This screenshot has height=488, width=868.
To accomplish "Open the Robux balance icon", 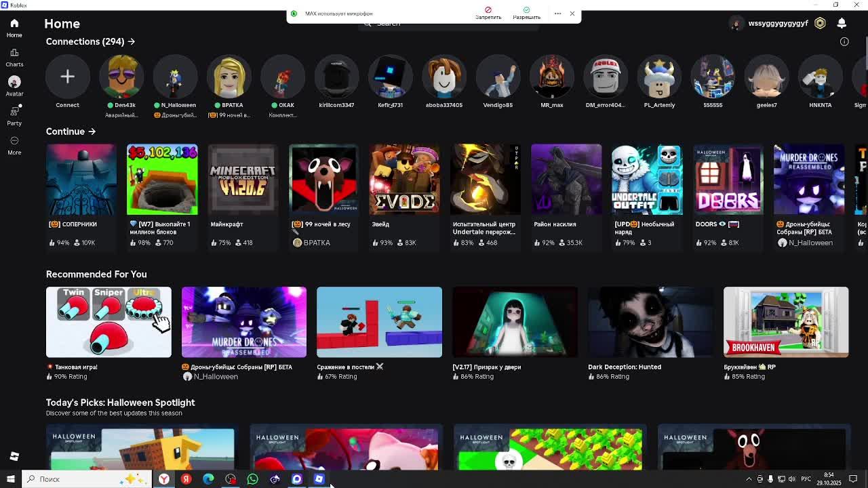I will coord(820,23).
